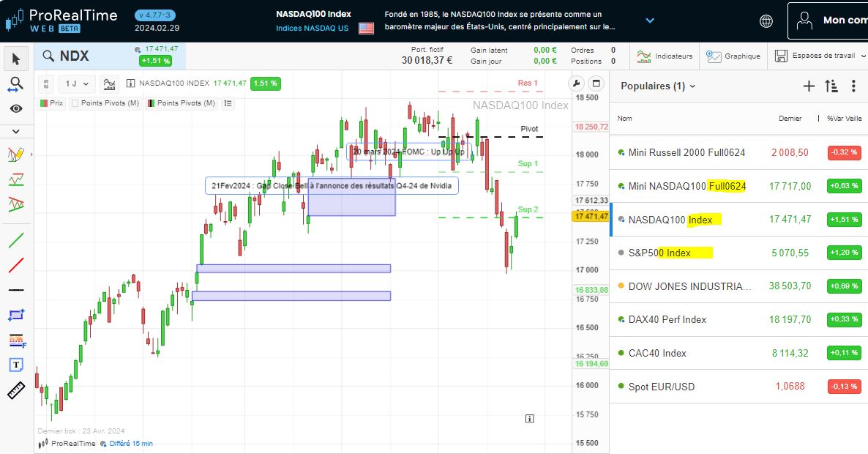868x454 pixels.
Task: Expand the sidebar chevron below the eye icon
Action: tap(16, 131)
